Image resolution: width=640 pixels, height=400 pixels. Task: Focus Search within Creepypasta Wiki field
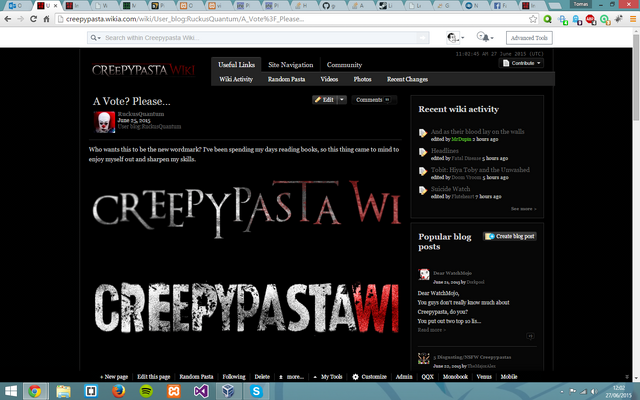tap(261, 38)
